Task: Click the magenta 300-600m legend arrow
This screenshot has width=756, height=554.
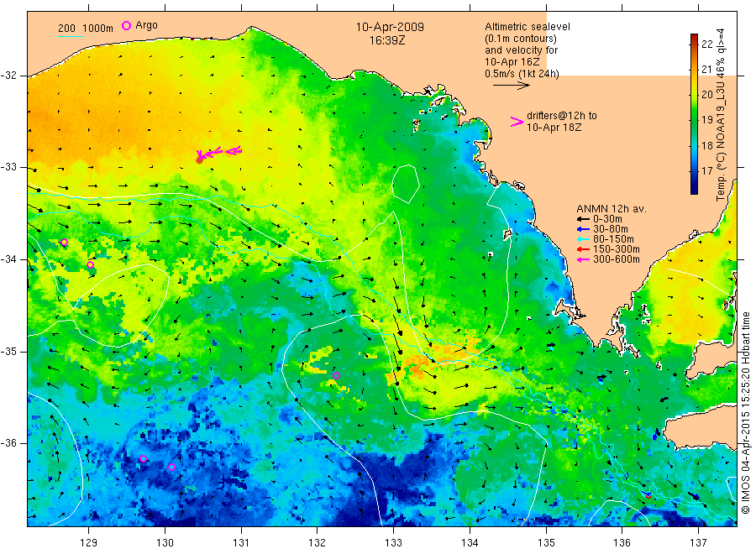Action: [584, 259]
